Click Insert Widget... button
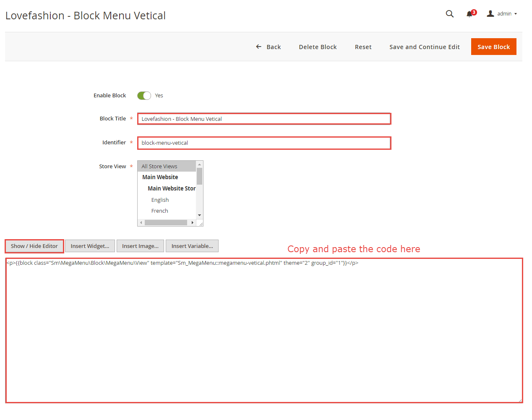Viewport: 532px width, 420px height. click(90, 246)
